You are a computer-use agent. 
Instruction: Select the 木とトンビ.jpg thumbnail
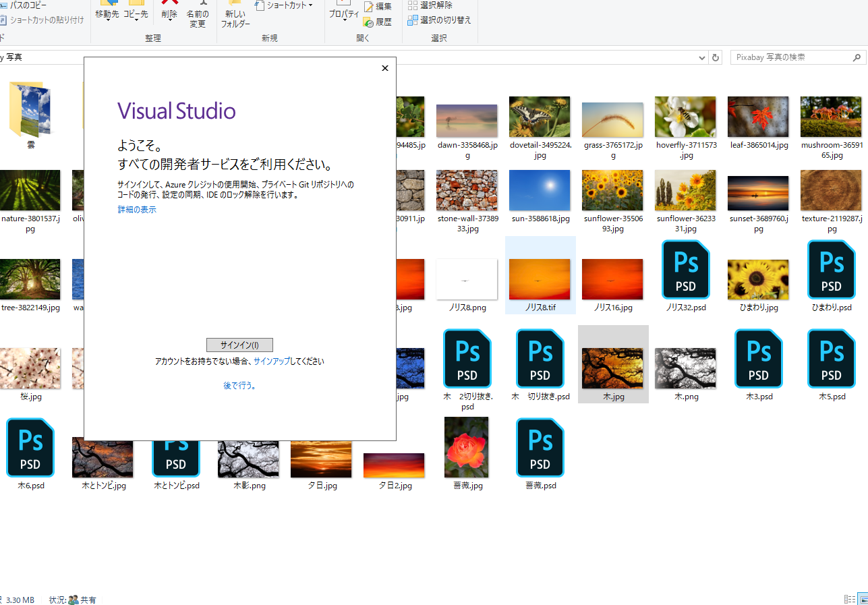[103, 459]
